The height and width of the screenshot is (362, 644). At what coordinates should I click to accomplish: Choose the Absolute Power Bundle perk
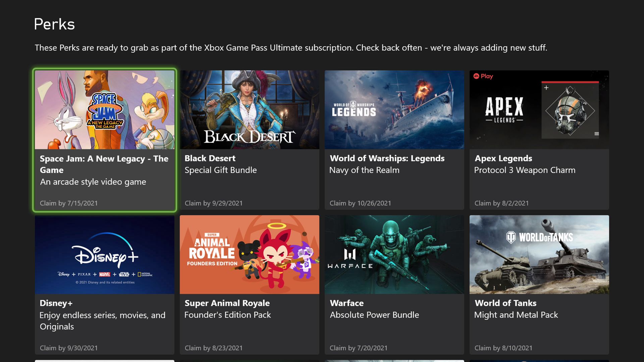374,315
